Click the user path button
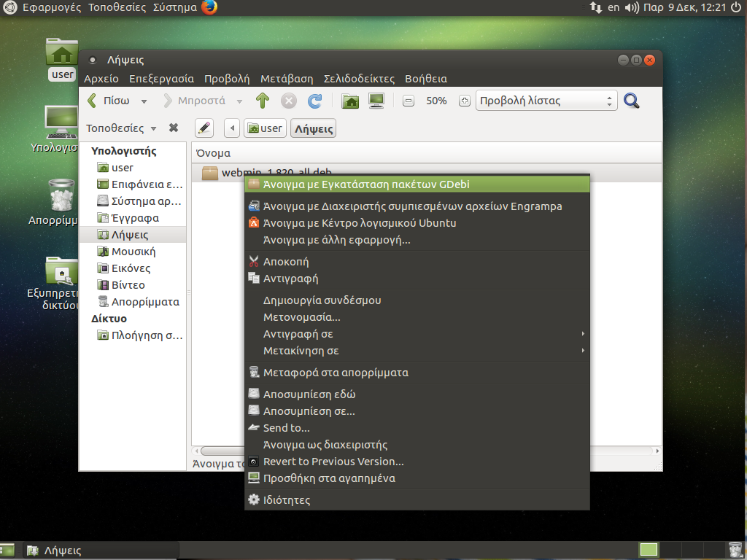The height and width of the screenshot is (560, 747). (265, 128)
